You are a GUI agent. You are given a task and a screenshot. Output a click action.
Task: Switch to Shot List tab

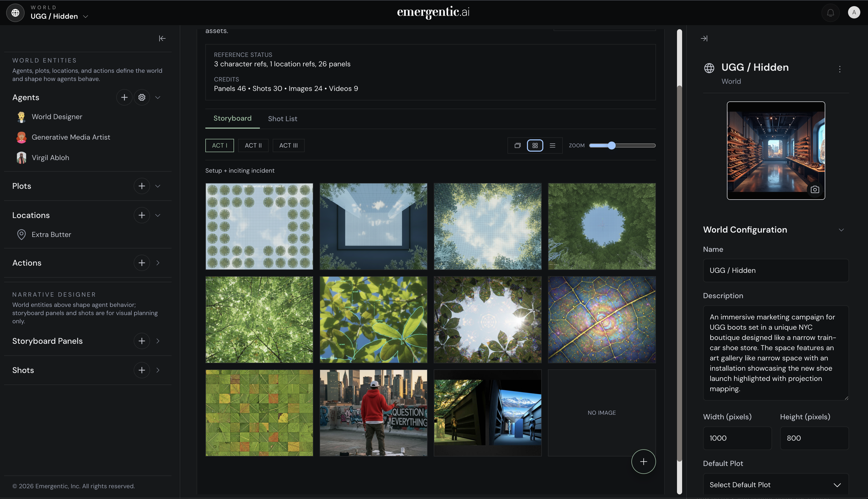pos(282,119)
